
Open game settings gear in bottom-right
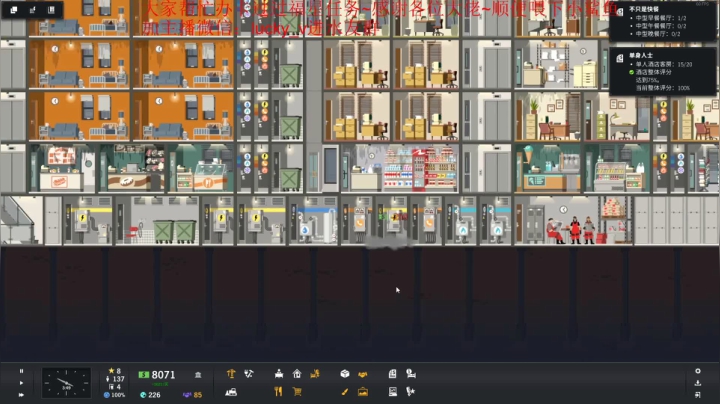click(x=698, y=371)
